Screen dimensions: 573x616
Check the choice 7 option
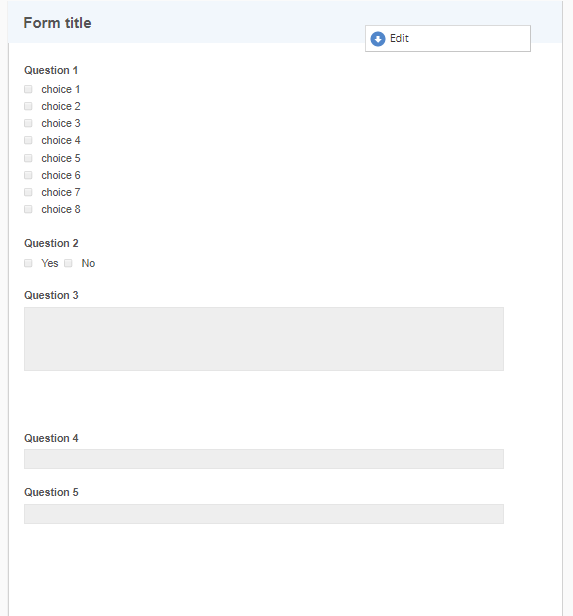[x=28, y=192]
